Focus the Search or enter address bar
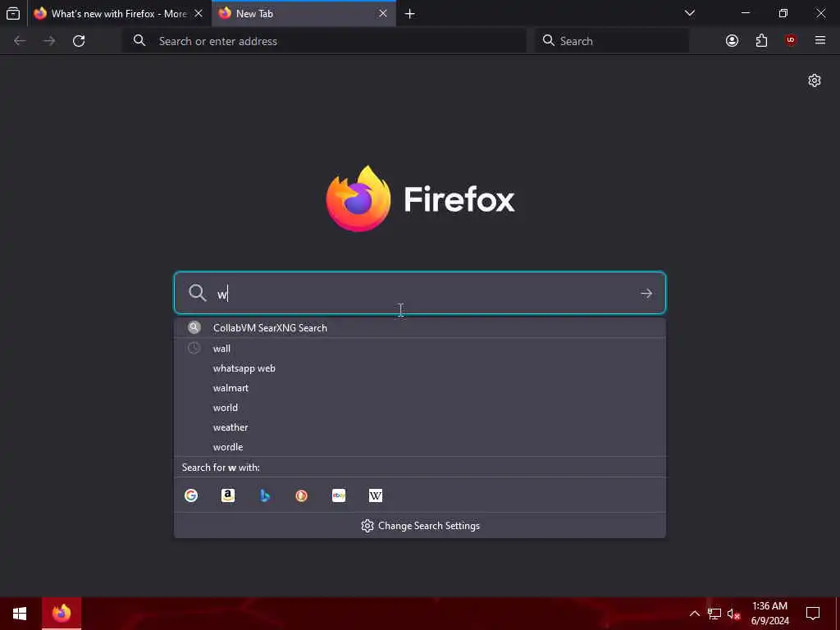The height and width of the screenshot is (630, 840). pos(325,41)
